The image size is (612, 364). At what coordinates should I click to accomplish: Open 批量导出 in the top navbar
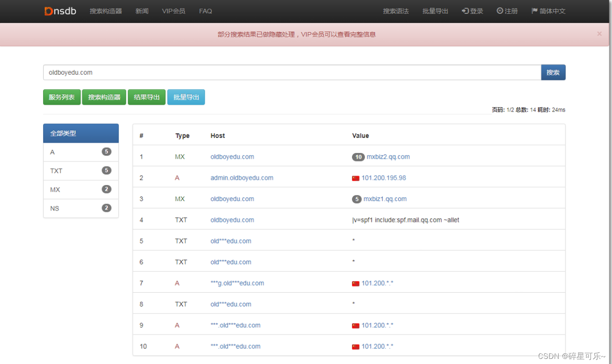[x=435, y=11]
